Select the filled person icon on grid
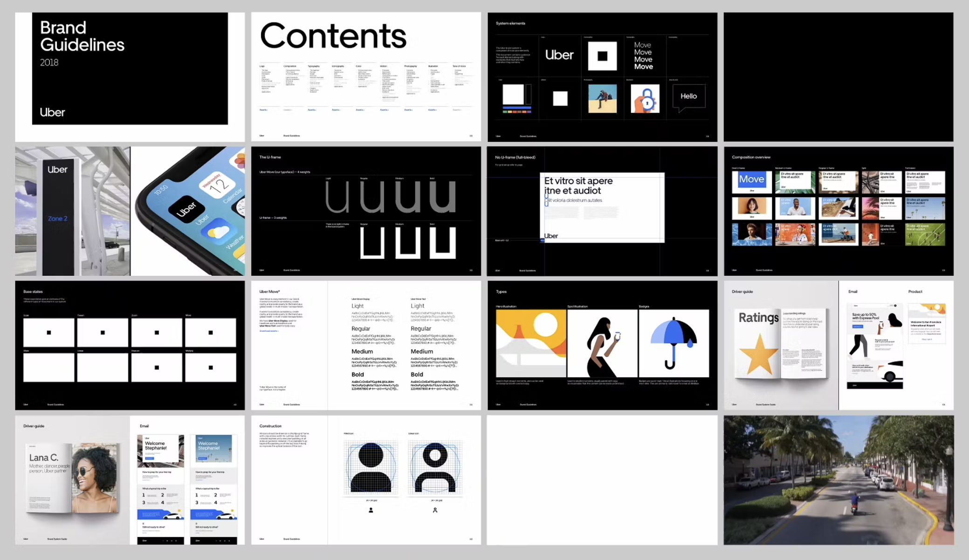This screenshot has height=560, width=969. pos(371,467)
